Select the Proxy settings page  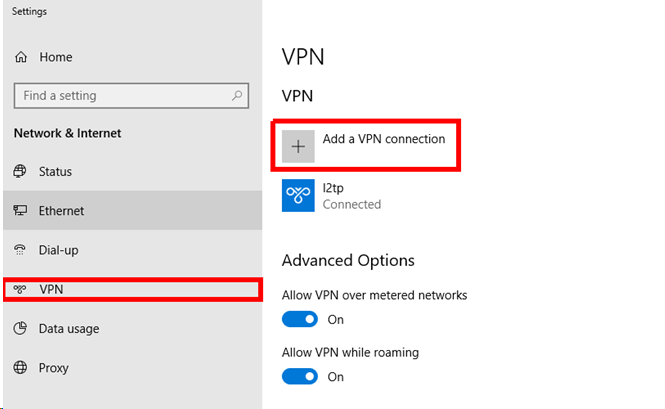pyautogui.click(x=54, y=368)
